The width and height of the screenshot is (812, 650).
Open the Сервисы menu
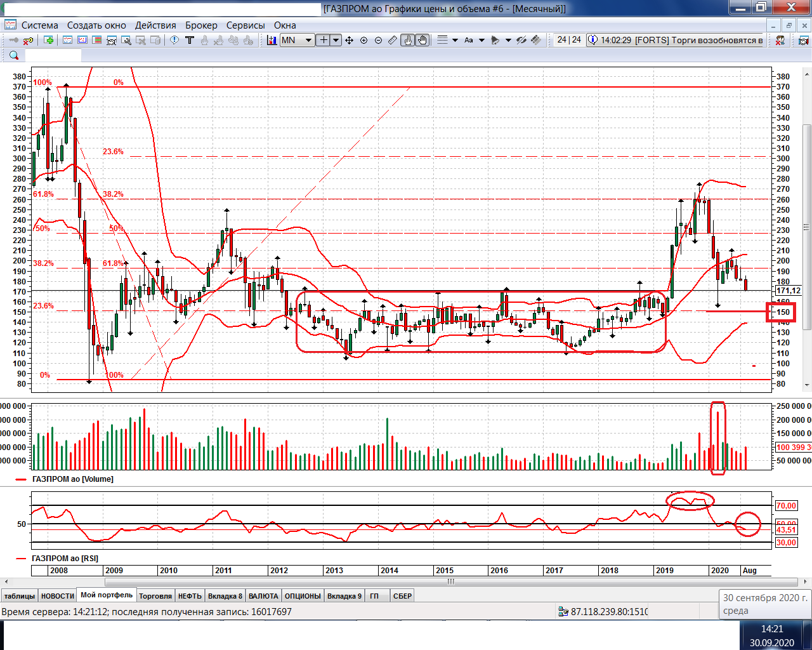pos(246,25)
